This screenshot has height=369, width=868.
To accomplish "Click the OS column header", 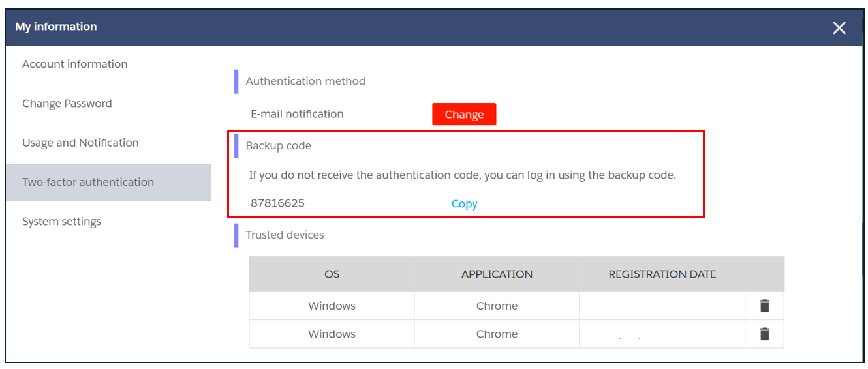I will click(332, 274).
